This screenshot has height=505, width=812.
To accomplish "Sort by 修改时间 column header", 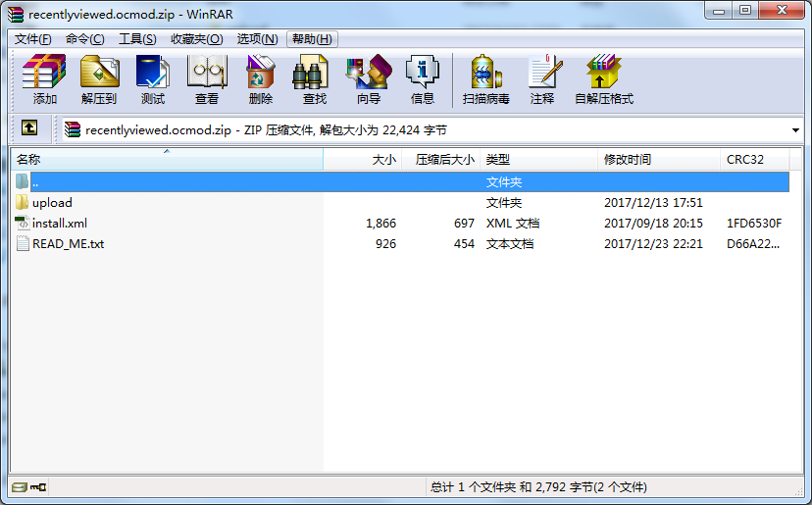I will pos(659,159).
